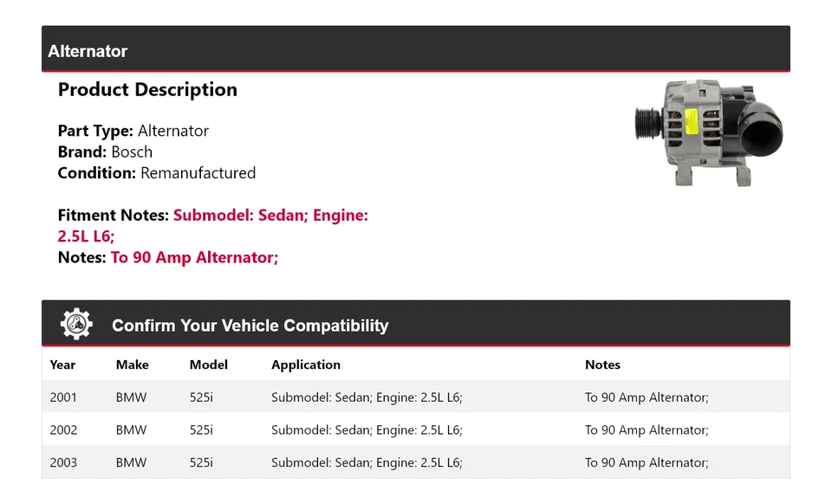Click the red To 90 Amp Alternator note
Image resolution: width=832 pixels, height=504 pixels.
click(194, 257)
